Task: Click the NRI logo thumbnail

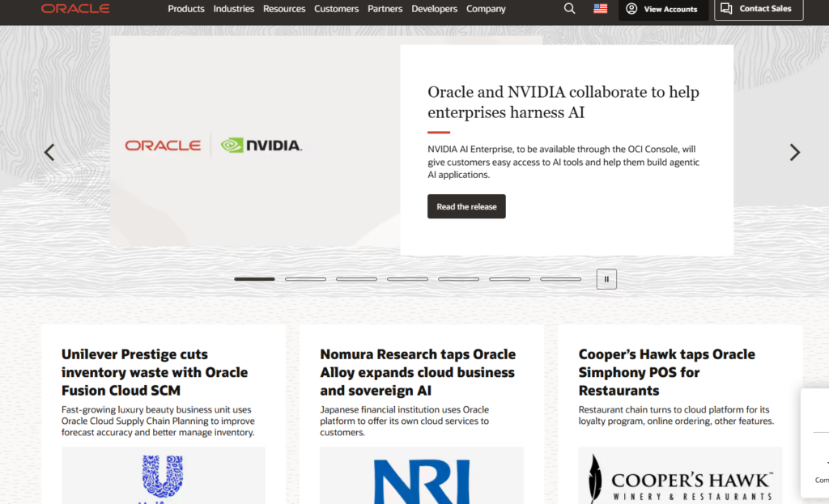Action: click(422, 476)
